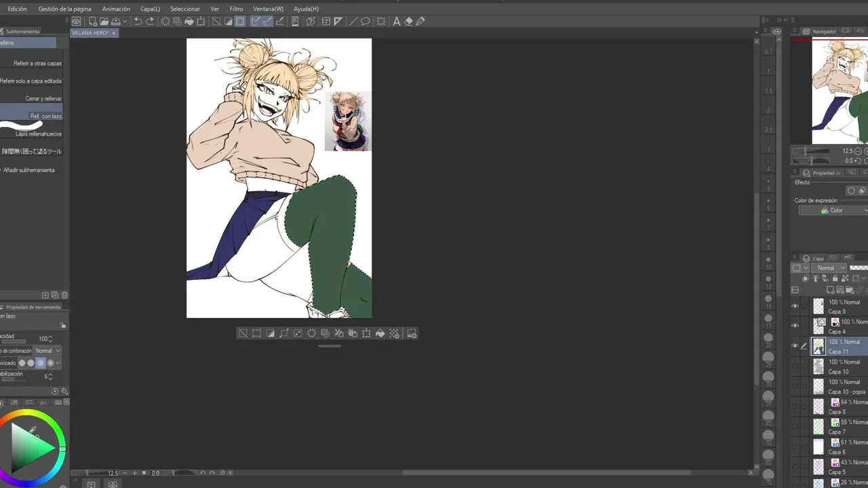
Task: Deselect using selection launcher first icon
Action: (x=242, y=333)
